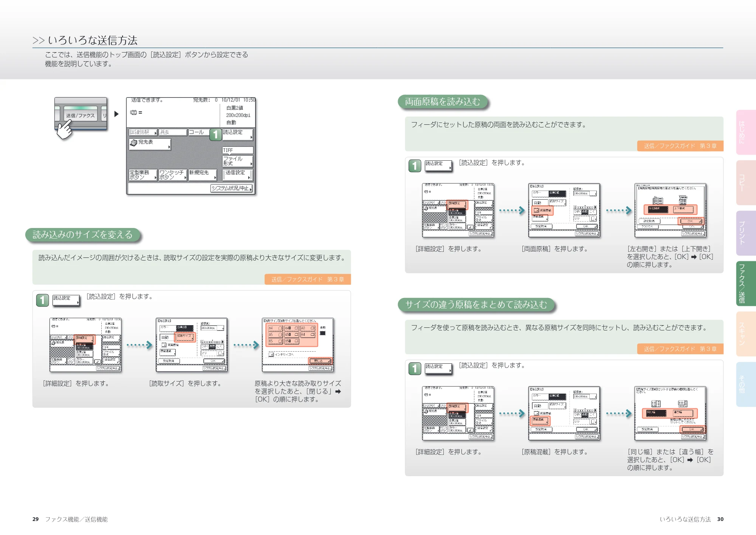The image size is (756, 535).
Task: Click the destination icon beside the equals sign
Action: click(x=133, y=113)
